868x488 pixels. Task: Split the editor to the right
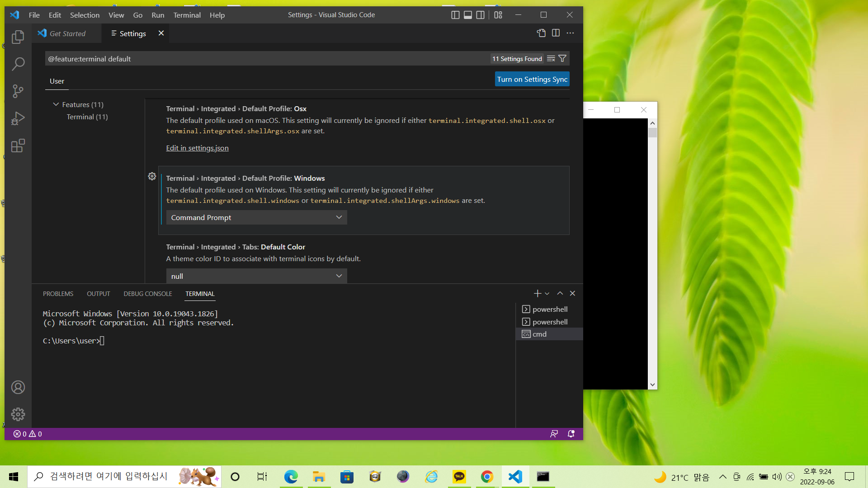coord(556,33)
